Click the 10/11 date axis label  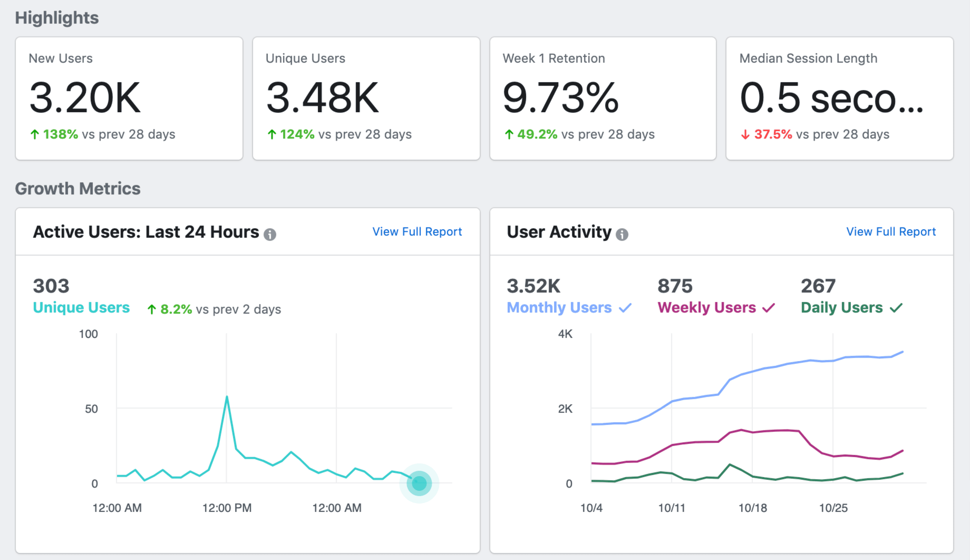point(672,508)
